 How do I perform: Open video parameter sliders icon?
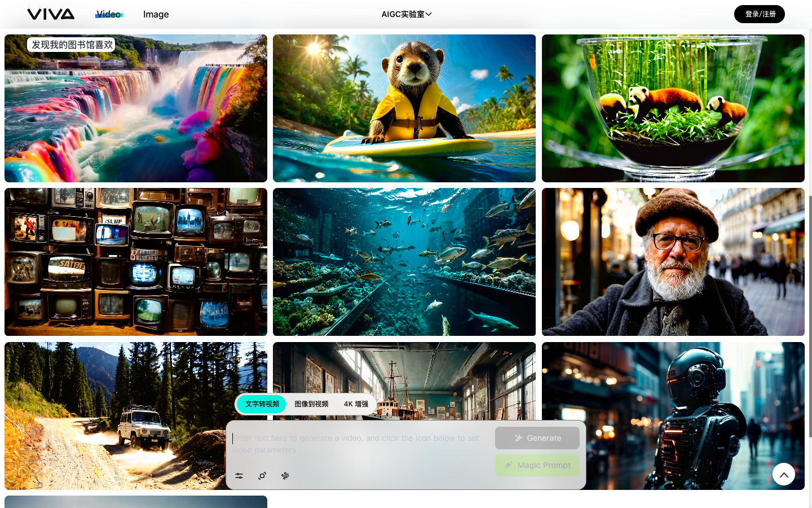239,476
